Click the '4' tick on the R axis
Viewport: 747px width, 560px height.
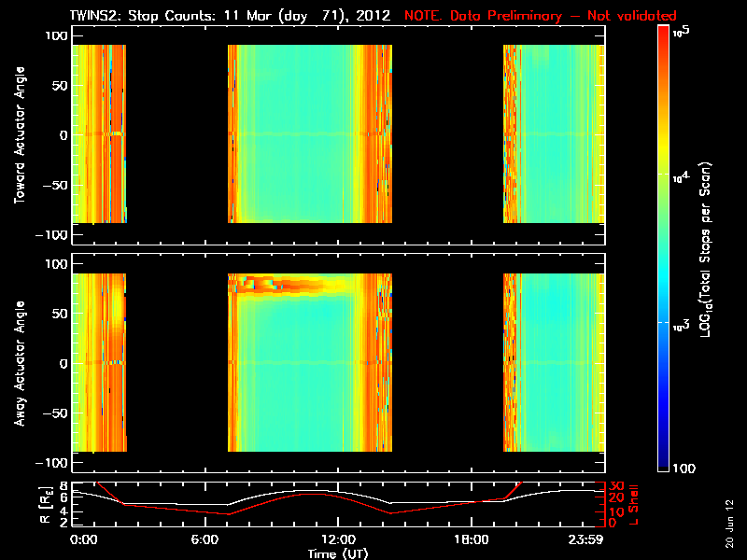coord(63,512)
